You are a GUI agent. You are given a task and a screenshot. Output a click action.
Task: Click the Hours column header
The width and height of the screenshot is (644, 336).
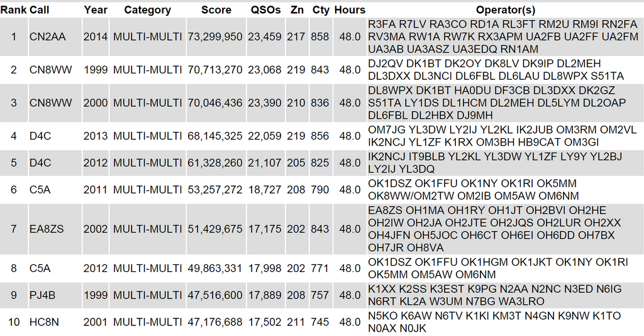click(350, 10)
